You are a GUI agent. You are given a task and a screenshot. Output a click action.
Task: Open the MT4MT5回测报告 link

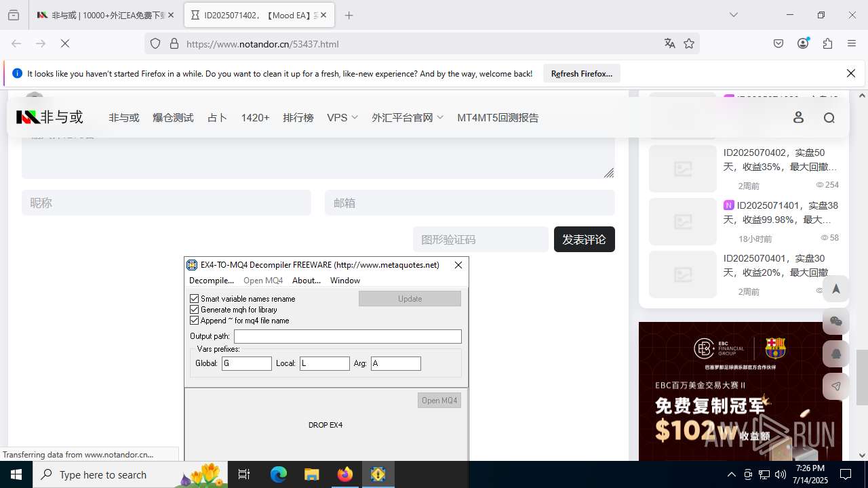[498, 117]
